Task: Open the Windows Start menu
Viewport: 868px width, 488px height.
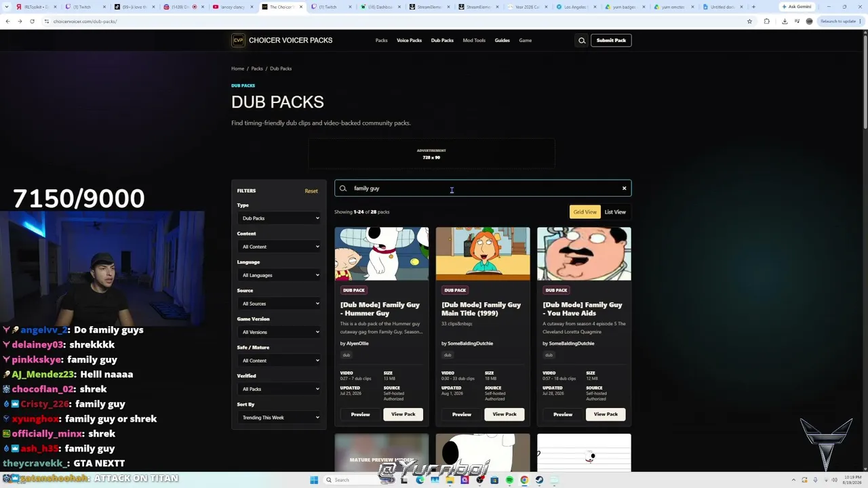Action: tap(314, 480)
